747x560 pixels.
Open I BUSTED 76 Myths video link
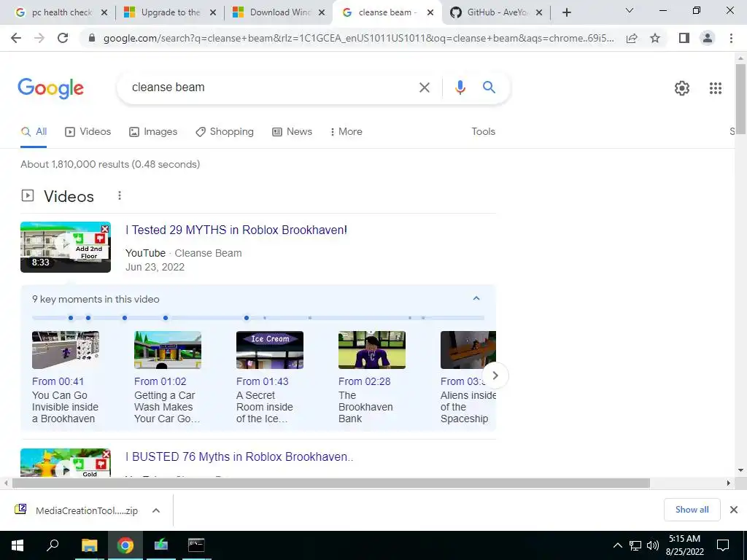tap(239, 456)
